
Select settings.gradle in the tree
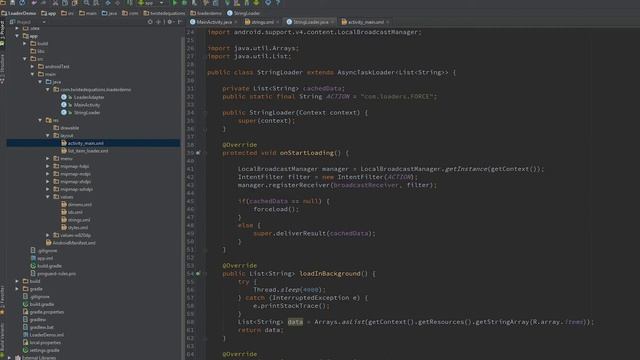(41, 350)
